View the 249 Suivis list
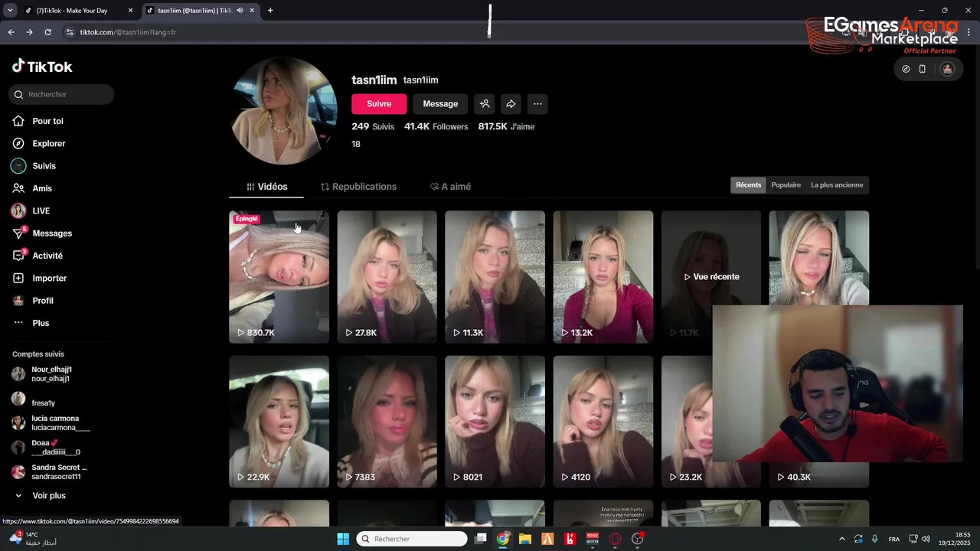Image resolution: width=980 pixels, height=551 pixels. point(373,126)
